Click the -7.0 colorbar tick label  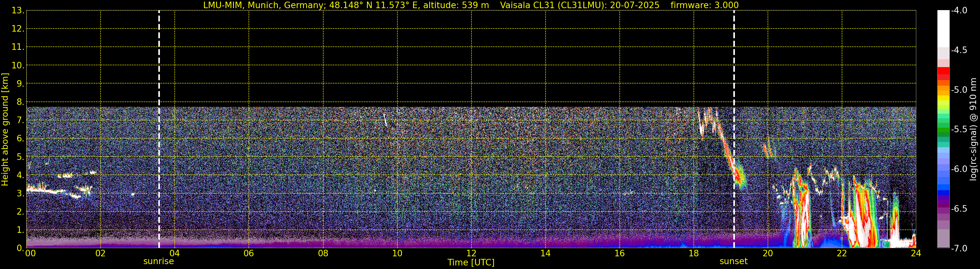(959, 248)
